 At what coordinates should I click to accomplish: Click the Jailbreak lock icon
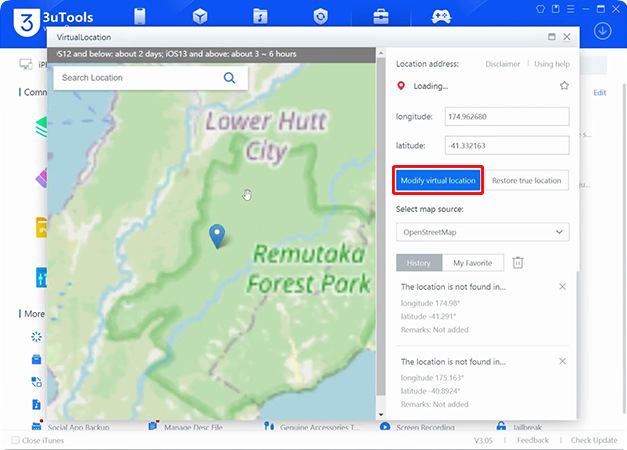coord(501,426)
